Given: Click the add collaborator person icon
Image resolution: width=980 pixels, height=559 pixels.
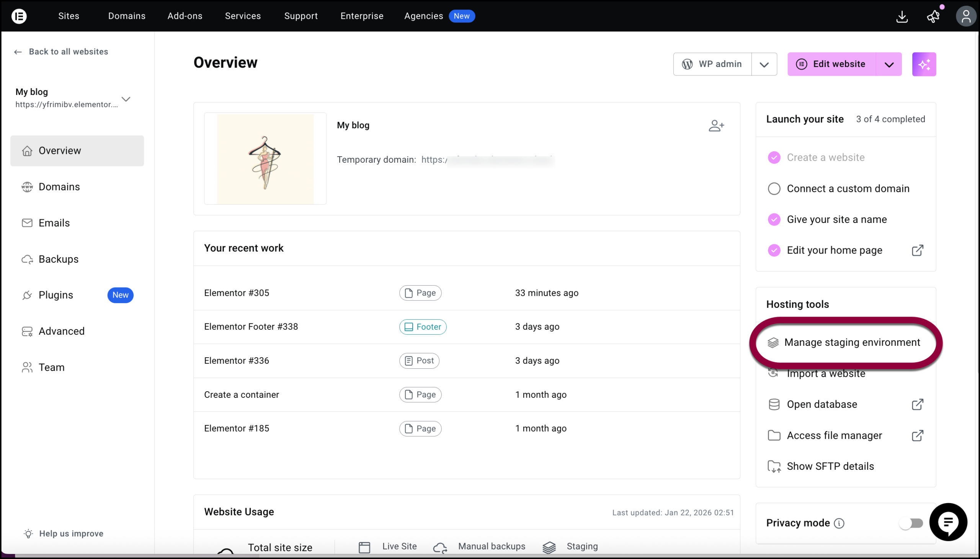Looking at the screenshot, I should point(716,126).
